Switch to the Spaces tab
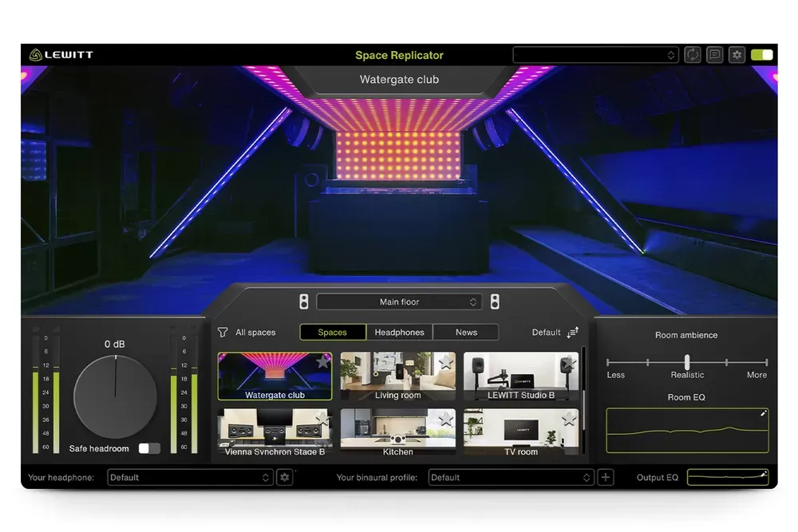 pyautogui.click(x=332, y=332)
